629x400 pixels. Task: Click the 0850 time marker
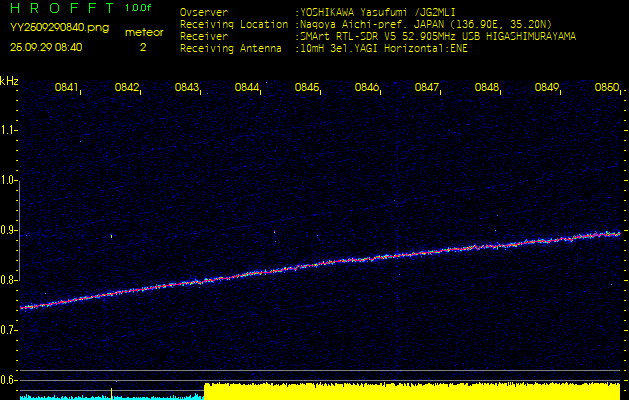pyautogui.click(x=606, y=88)
